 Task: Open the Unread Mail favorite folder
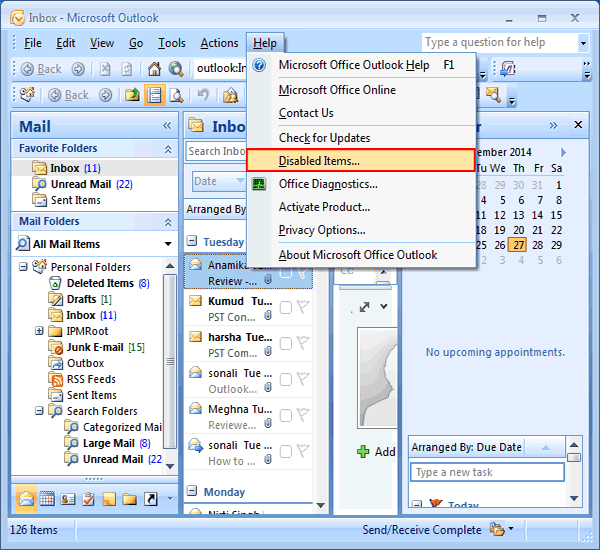(x=95, y=184)
